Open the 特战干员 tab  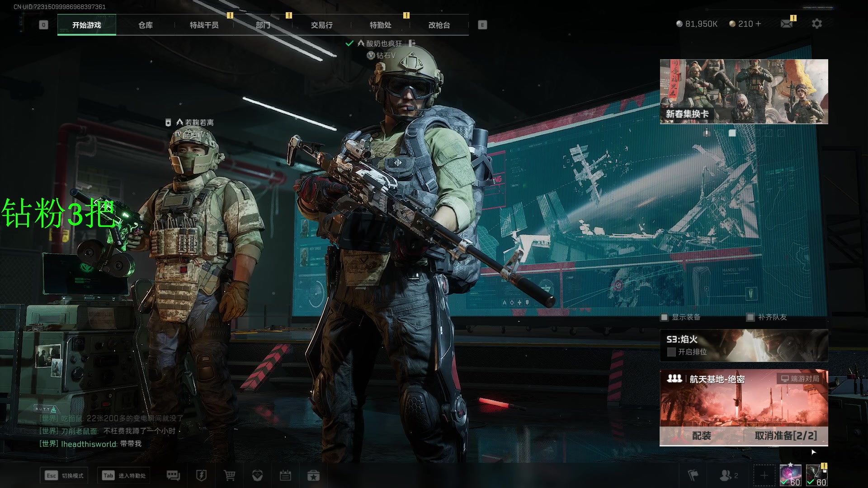tap(204, 25)
